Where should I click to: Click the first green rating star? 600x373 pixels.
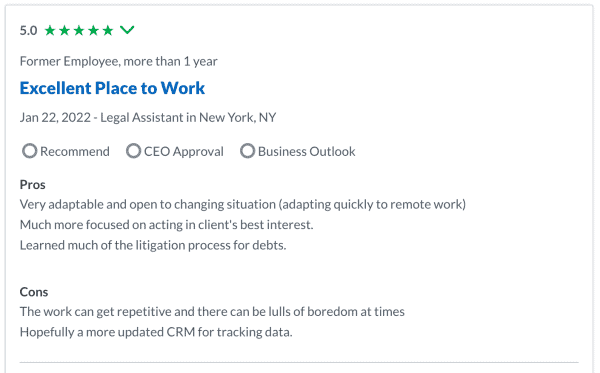point(50,30)
